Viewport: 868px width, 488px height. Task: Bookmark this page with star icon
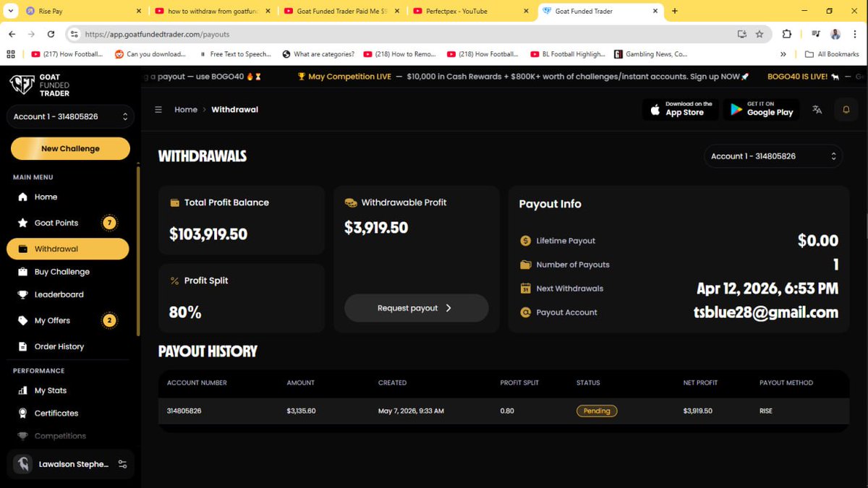(759, 34)
